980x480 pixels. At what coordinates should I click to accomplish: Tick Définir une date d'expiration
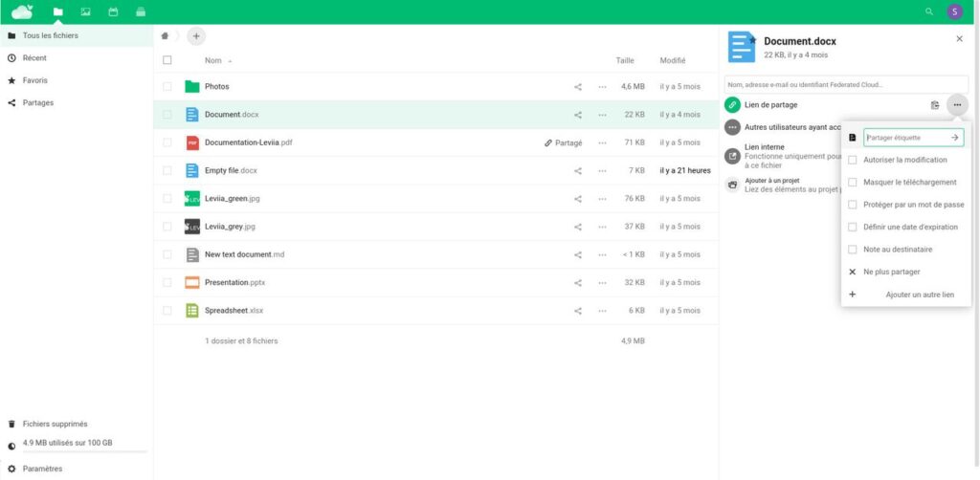pyautogui.click(x=852, y=228)
